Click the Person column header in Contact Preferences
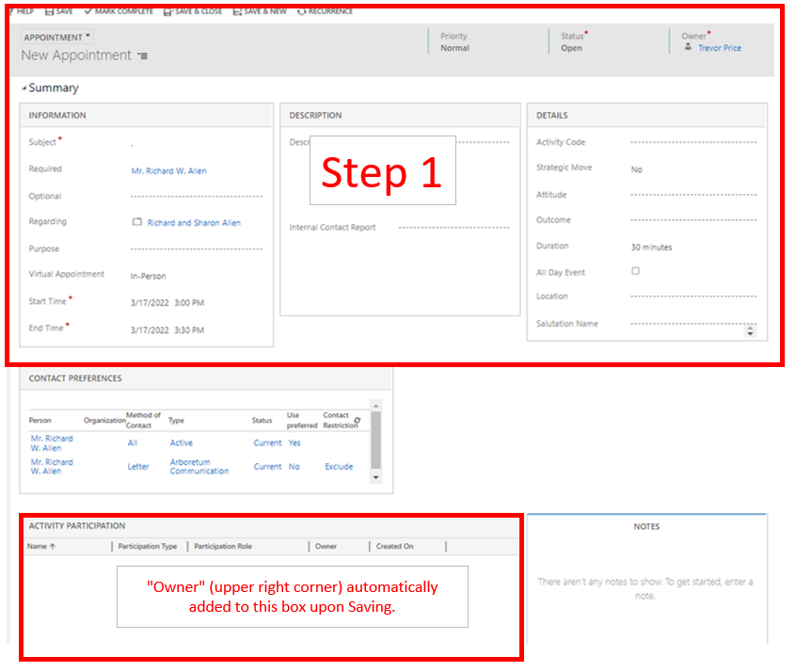Screen dimensions: 796x672 point(40,421)
